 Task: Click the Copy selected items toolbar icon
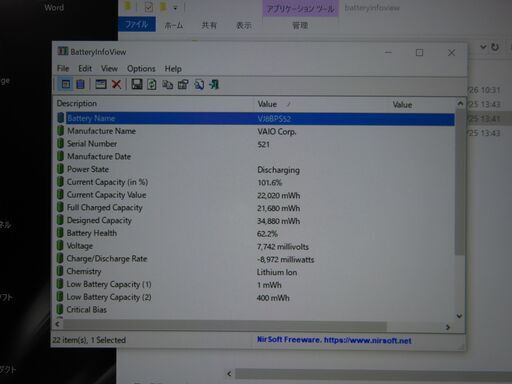pyautogui.click(x=167, y=85)
